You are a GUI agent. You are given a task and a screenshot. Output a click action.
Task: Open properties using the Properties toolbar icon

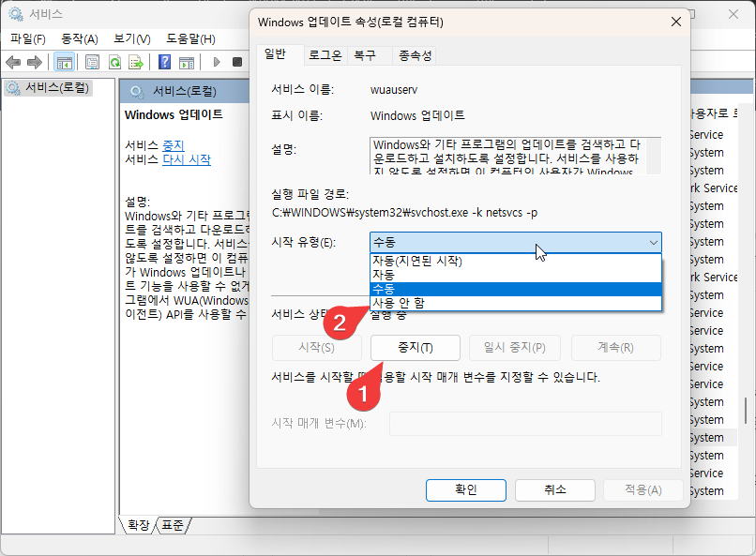[x=90, y=62]
